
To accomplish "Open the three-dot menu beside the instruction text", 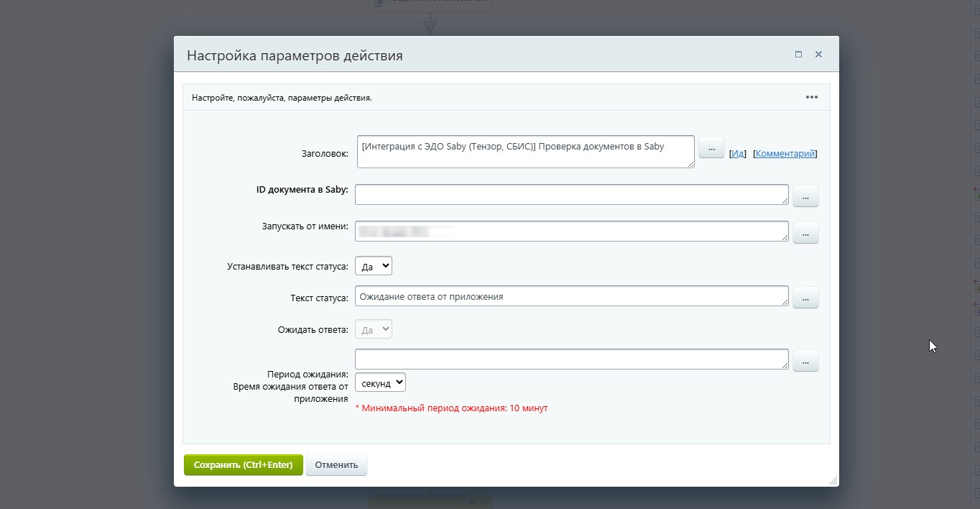I will pos(812,97).
